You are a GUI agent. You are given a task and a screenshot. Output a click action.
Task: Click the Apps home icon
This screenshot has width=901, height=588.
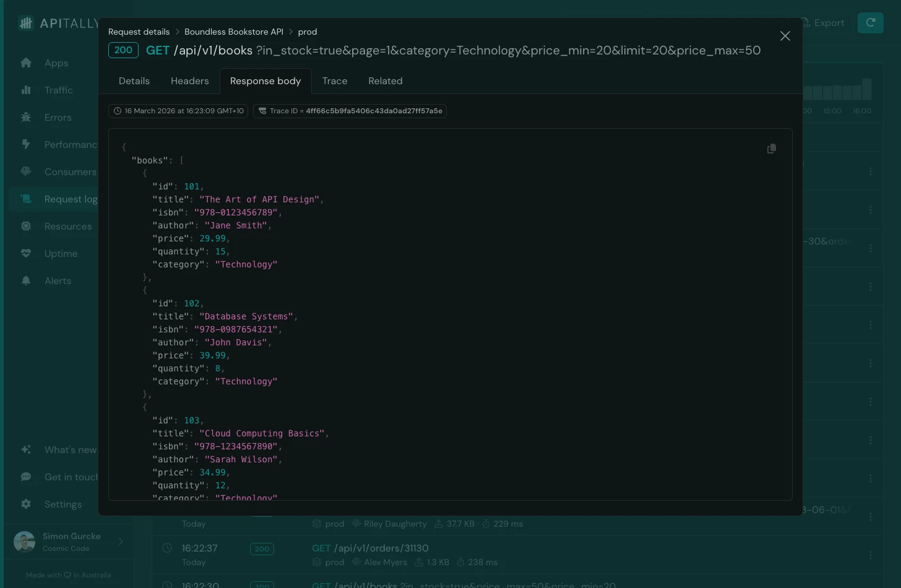[26, 63]
